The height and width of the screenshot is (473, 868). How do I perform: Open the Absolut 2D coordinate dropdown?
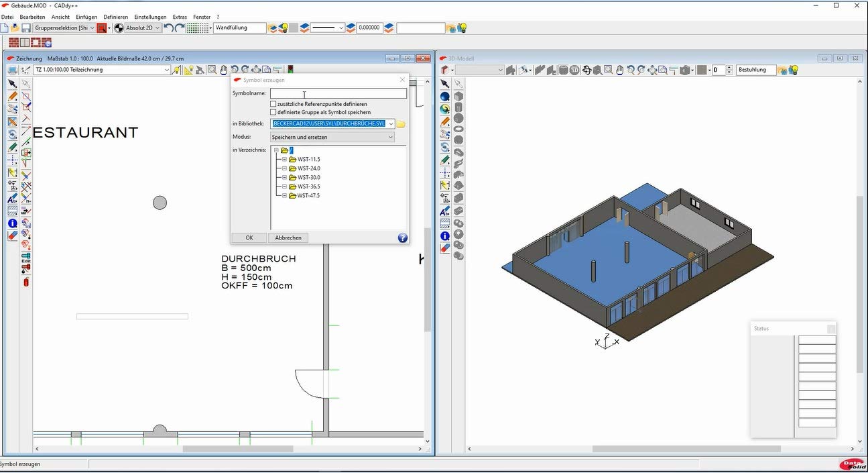point(158,28)
